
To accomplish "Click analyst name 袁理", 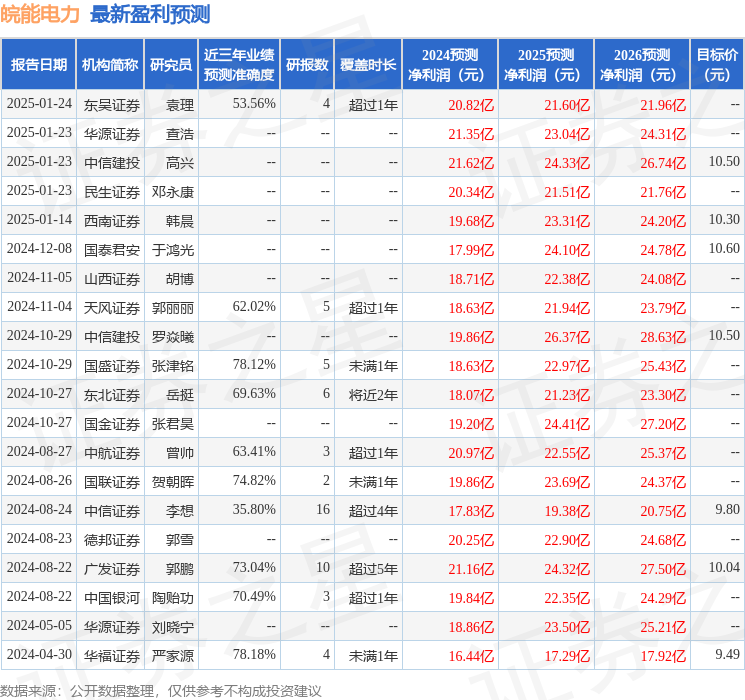I will coord(180,105).
